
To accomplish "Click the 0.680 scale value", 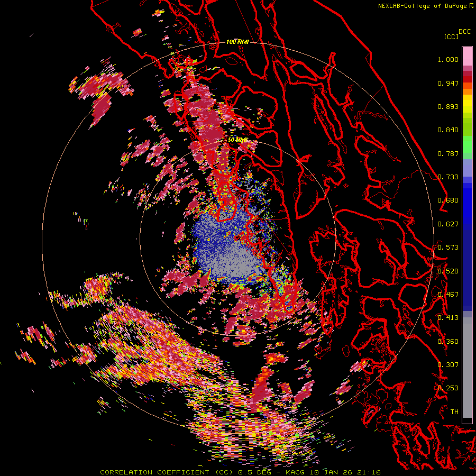I will [448, 200].
